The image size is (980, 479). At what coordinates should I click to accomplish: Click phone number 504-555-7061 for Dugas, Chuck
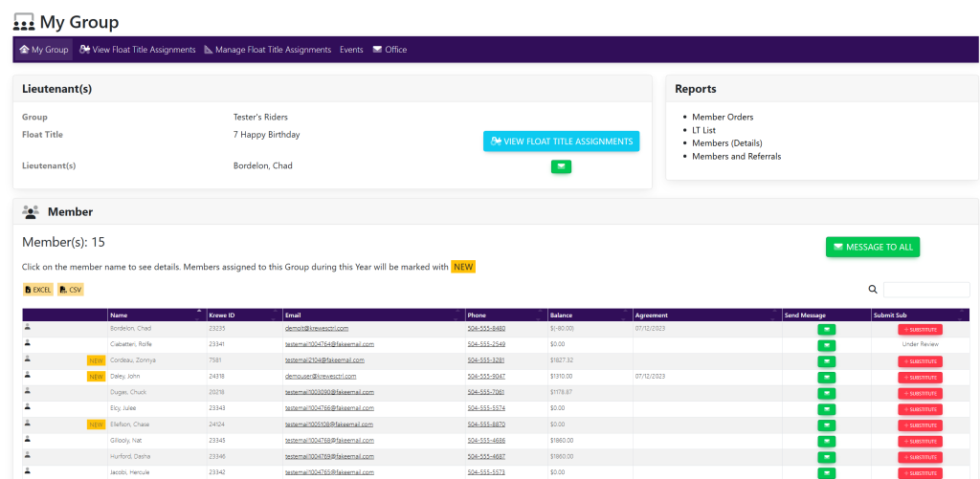486,392
